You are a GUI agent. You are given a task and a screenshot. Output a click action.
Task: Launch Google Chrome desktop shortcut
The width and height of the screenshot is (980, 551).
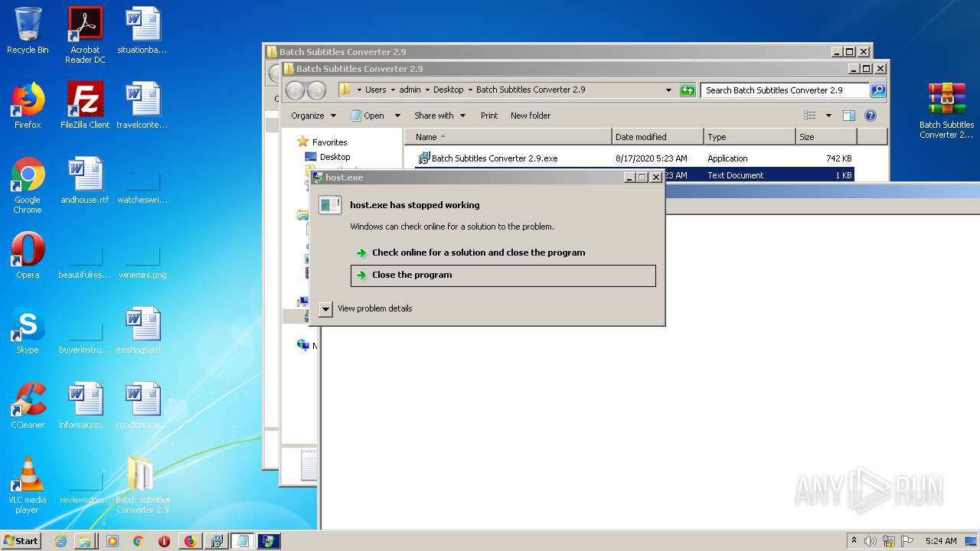(x=28, y=185)
